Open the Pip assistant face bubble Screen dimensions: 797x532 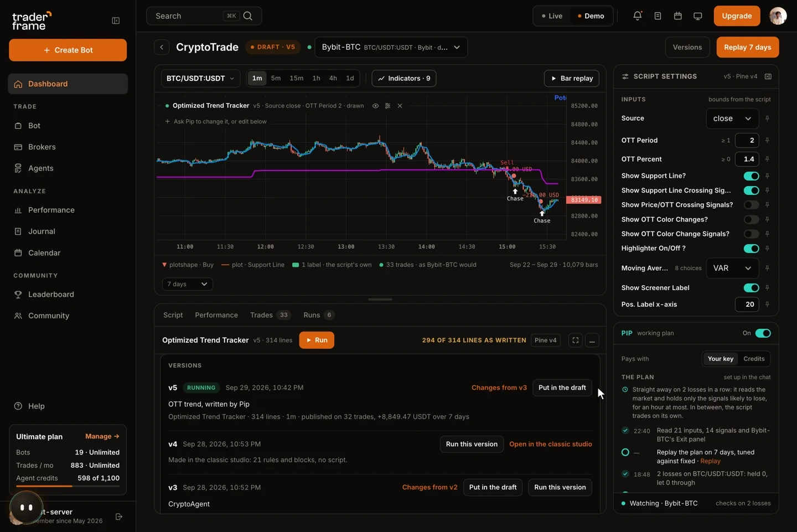26,507
